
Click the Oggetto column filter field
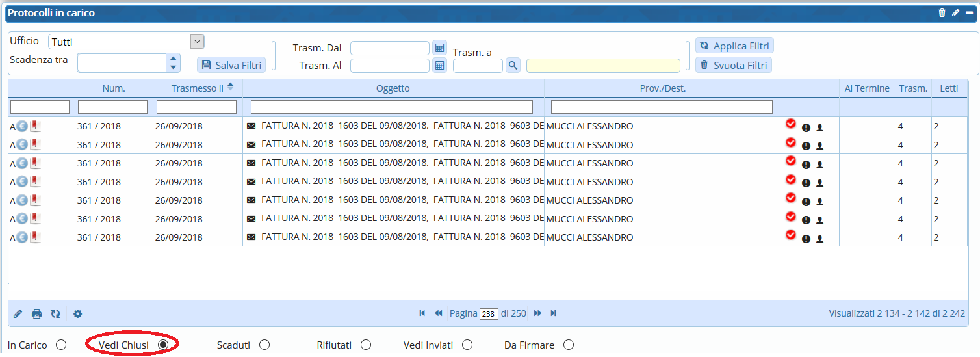pyautogui.click(x=391, y=107)
